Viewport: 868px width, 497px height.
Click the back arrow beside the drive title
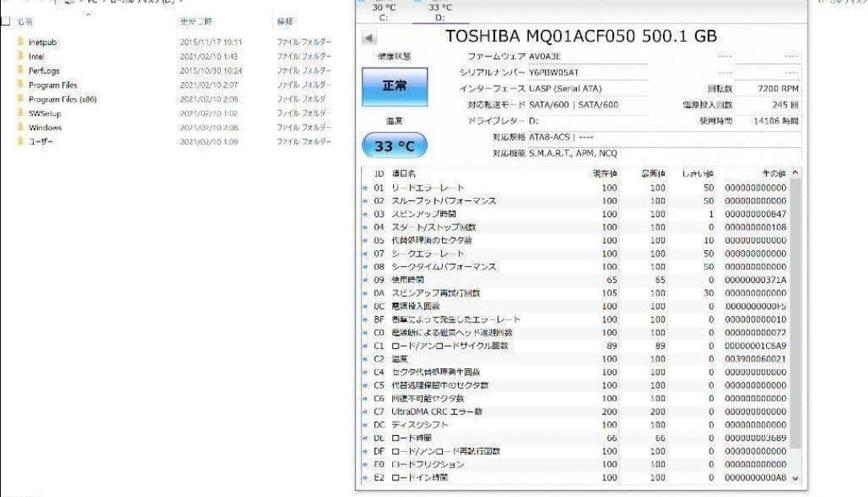pos(368,35)
